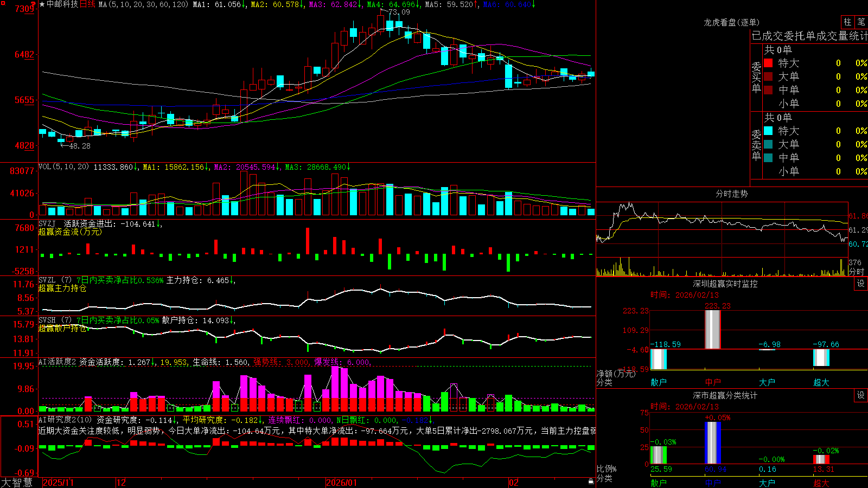Open the 设 settings for 深圳超赢实时监控
This screenshot has height=488, width=868.
(x=860, y=284)
